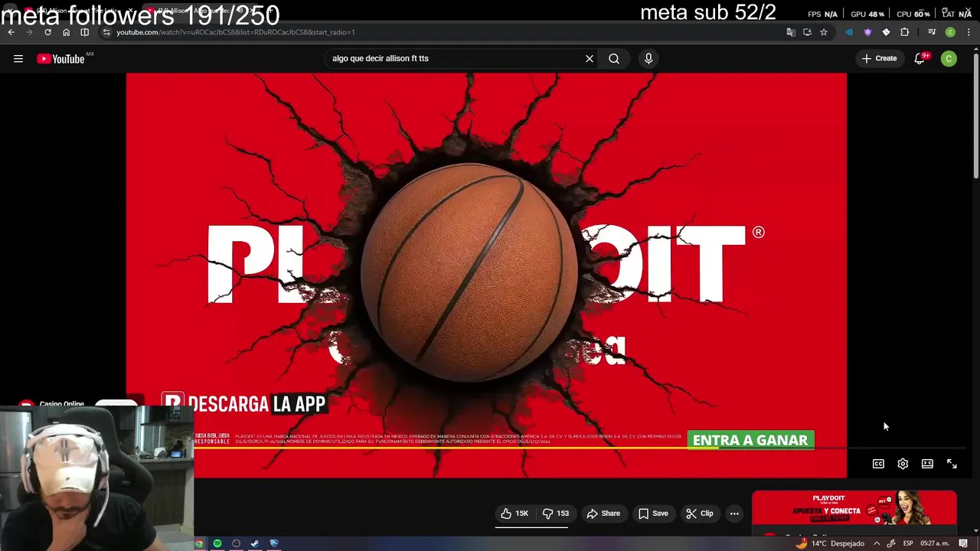The image size is (980, 551).
Task: Open Chrome from the taskbar
Action: tap(199, 544)
